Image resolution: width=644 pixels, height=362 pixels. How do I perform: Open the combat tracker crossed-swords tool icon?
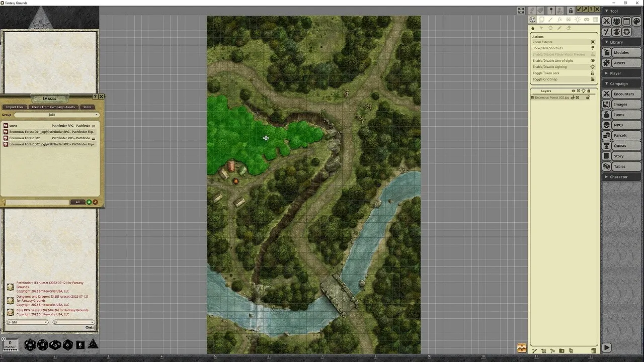[607, 21]
